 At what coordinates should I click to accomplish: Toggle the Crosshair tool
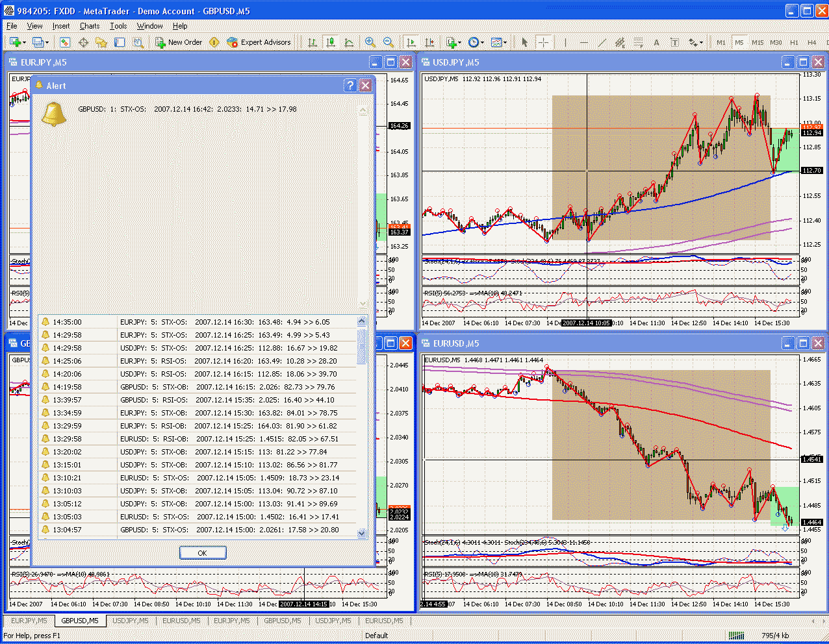pyautogui.click(x=544, y=42)
